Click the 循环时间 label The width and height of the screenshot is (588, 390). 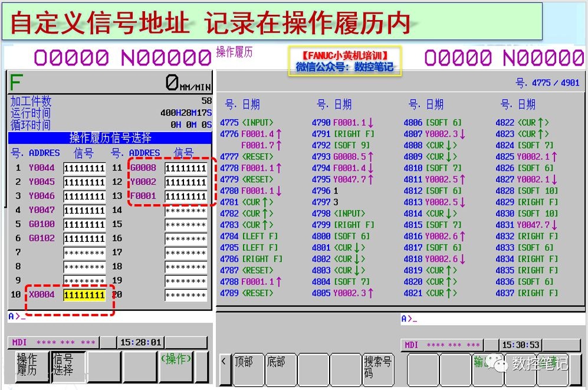click(x=31, y=125)
